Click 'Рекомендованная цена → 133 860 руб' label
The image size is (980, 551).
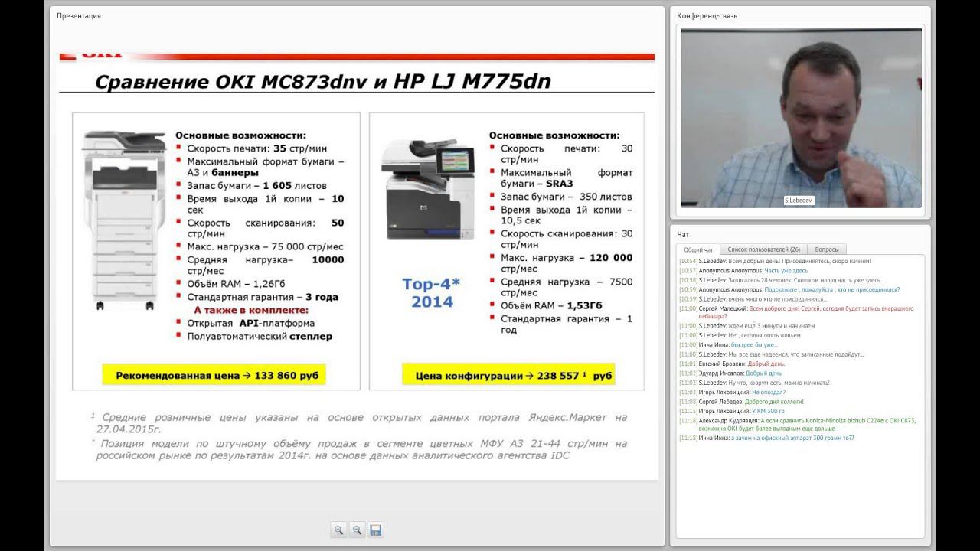tap(216, 375)
